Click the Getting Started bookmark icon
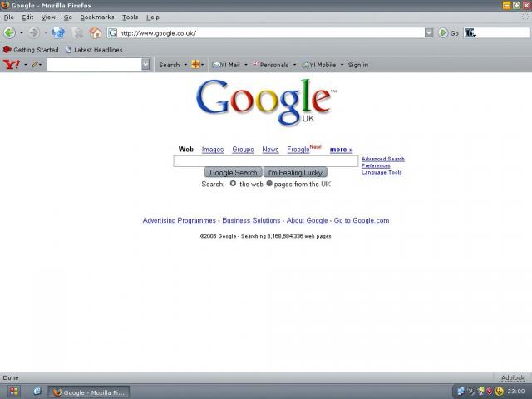This screenshot has width=532, height=399. pos(7,50)
